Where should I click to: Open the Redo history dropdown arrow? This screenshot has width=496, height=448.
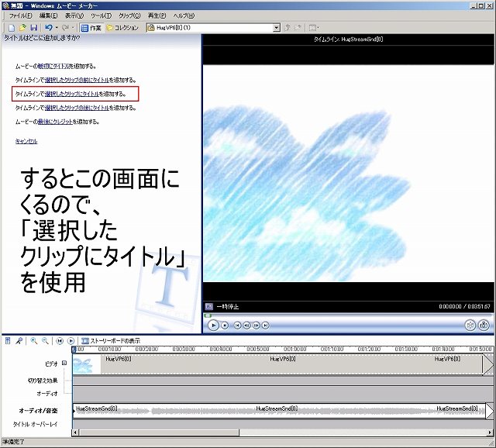tap(73, 28)
